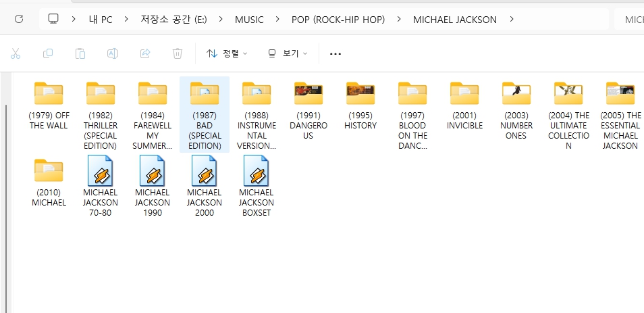Click the '(1987) BAD (SPECIAL EDITION)' name label
The image size is (644, 313).
point(205,130)
